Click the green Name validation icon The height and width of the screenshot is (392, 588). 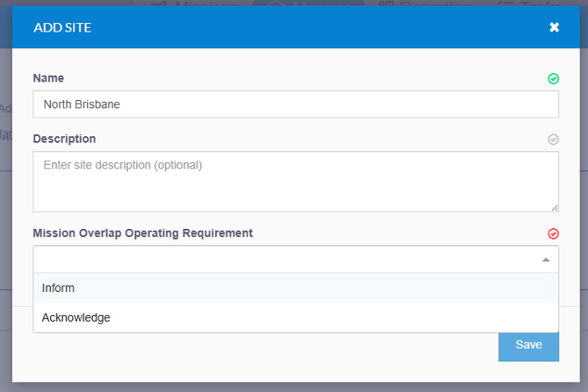553,79
